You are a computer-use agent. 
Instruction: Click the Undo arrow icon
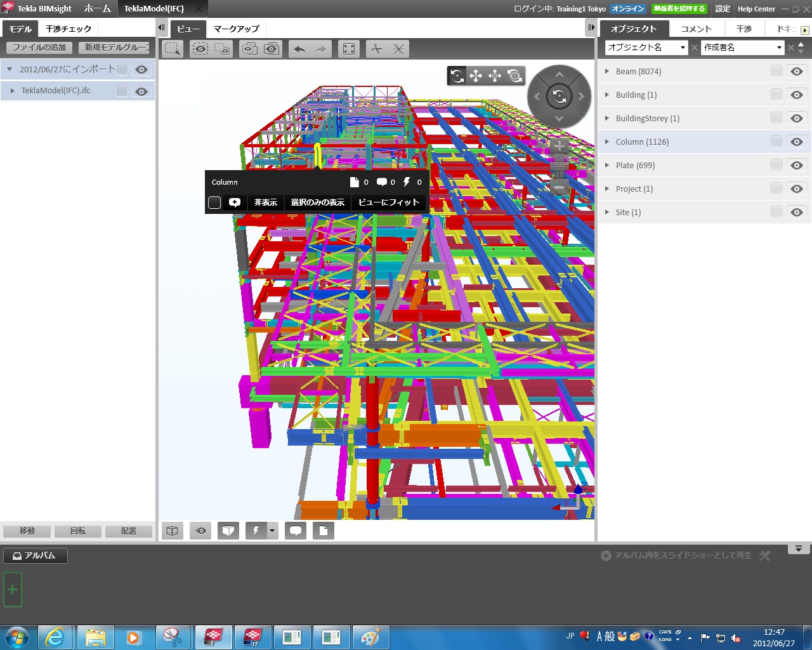point(298,48)
